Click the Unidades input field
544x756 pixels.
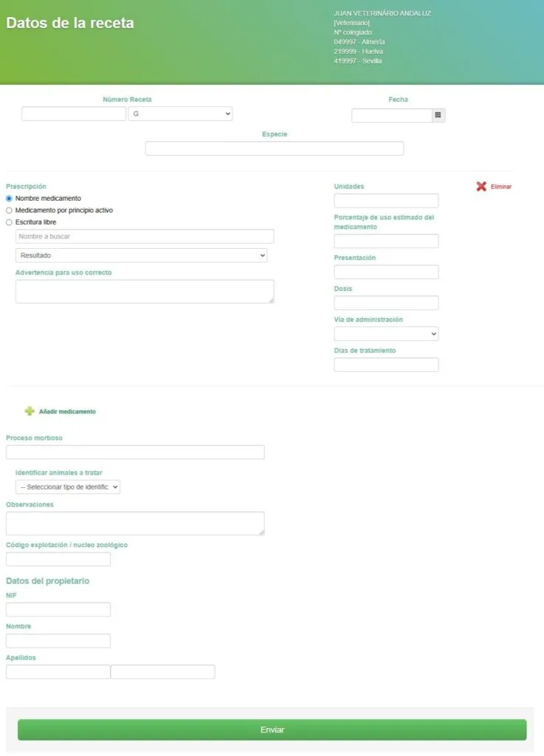[x=386, y=201]
